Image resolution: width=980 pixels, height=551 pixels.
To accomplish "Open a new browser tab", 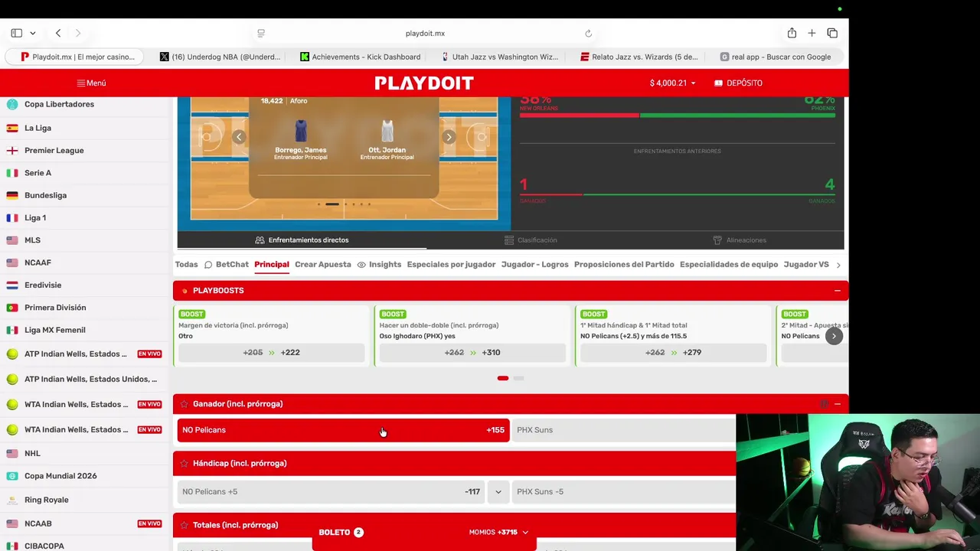I will point(812,33).
